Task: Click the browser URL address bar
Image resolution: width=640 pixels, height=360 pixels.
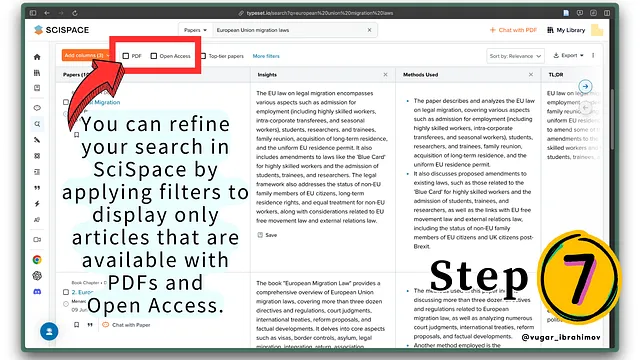Action: coord(315,13)
